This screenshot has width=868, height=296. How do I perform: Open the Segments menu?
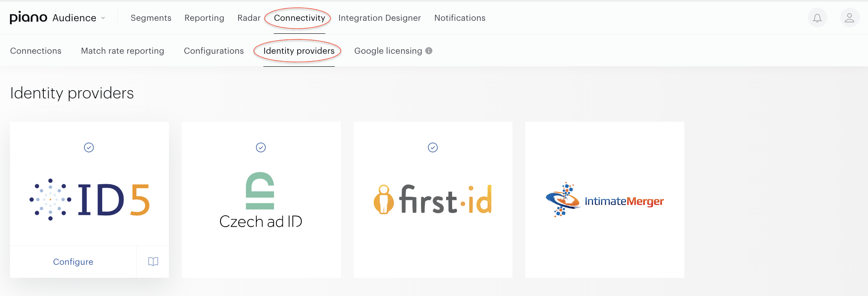151,18
